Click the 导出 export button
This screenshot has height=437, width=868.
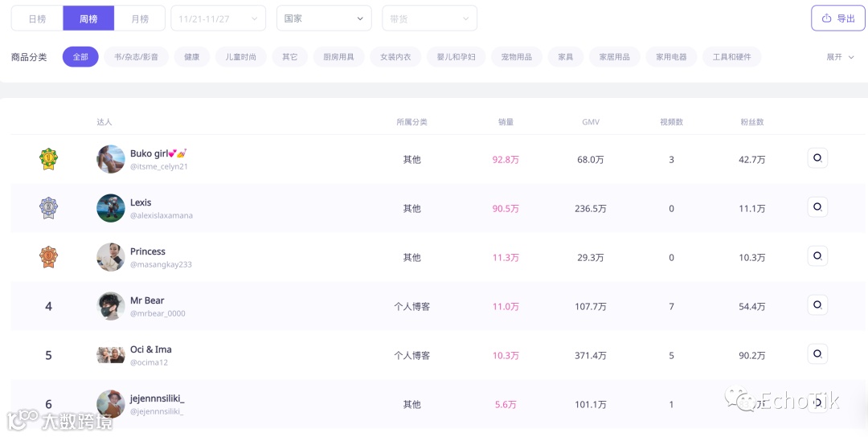[x=838, y=18]
